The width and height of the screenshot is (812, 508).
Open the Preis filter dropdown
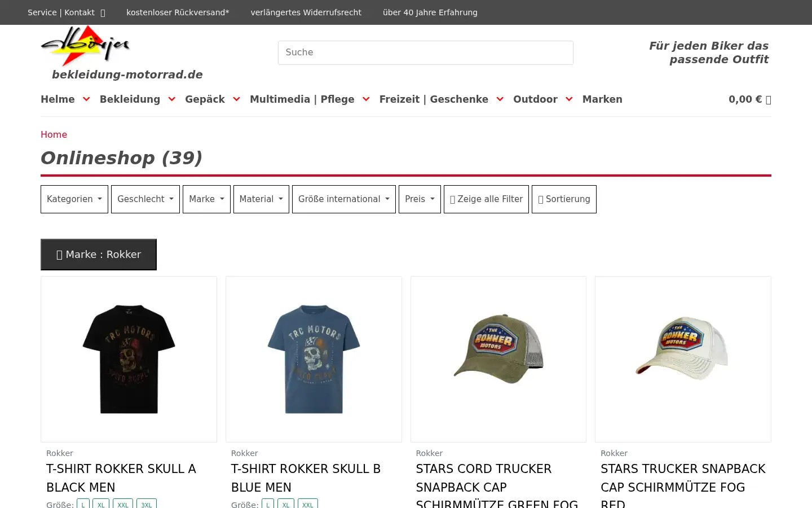[x=420, y=199]
